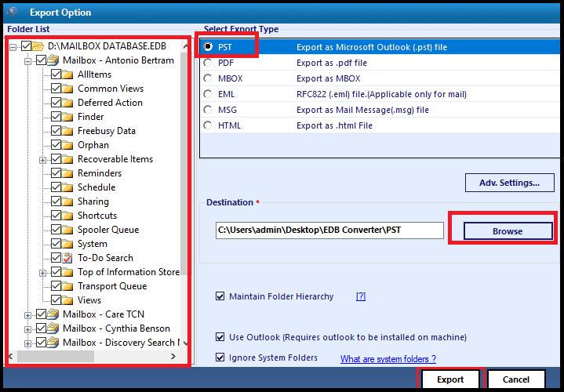
Task: Open What are system folders link
Action: [x=388, y=359]
